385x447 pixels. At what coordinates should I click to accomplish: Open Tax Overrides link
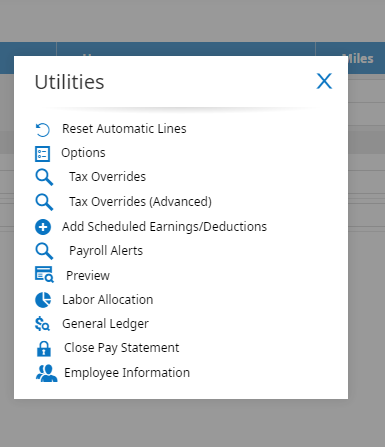pyautogui.click(x=107, y=177)
